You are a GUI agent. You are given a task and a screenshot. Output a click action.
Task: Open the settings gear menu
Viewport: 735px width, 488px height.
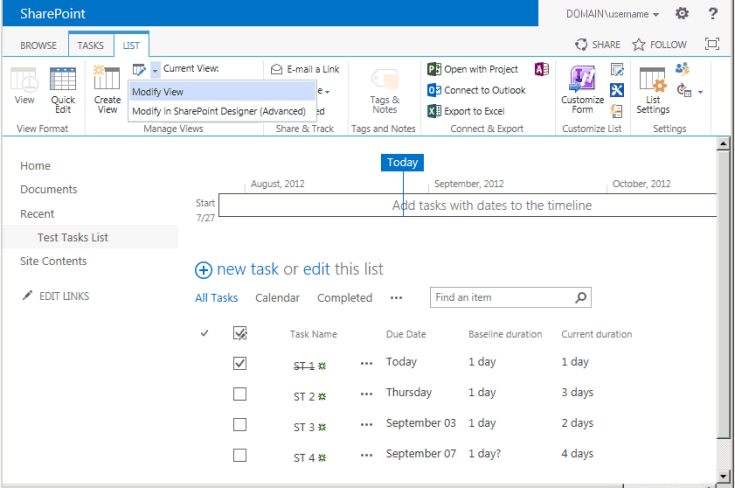682,14
